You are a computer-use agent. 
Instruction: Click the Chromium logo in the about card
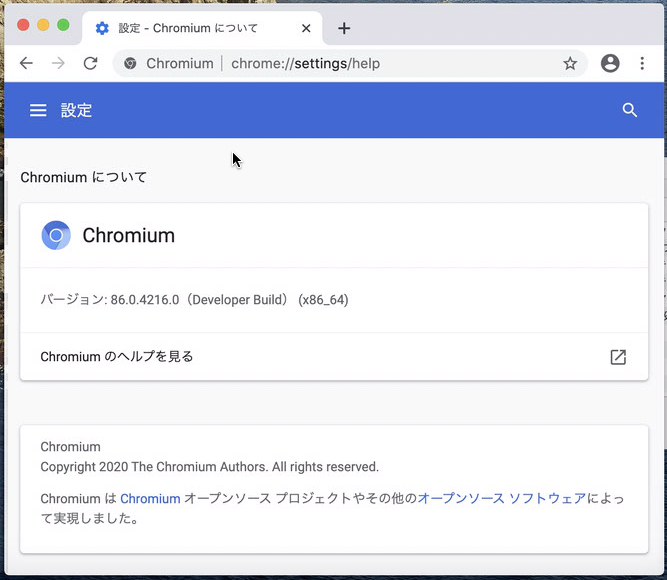point(56,236)
